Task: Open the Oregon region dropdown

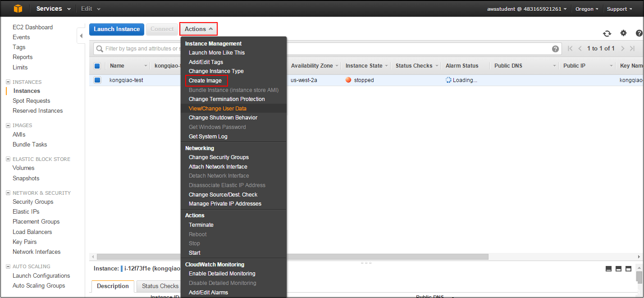Action: [587, 9]
